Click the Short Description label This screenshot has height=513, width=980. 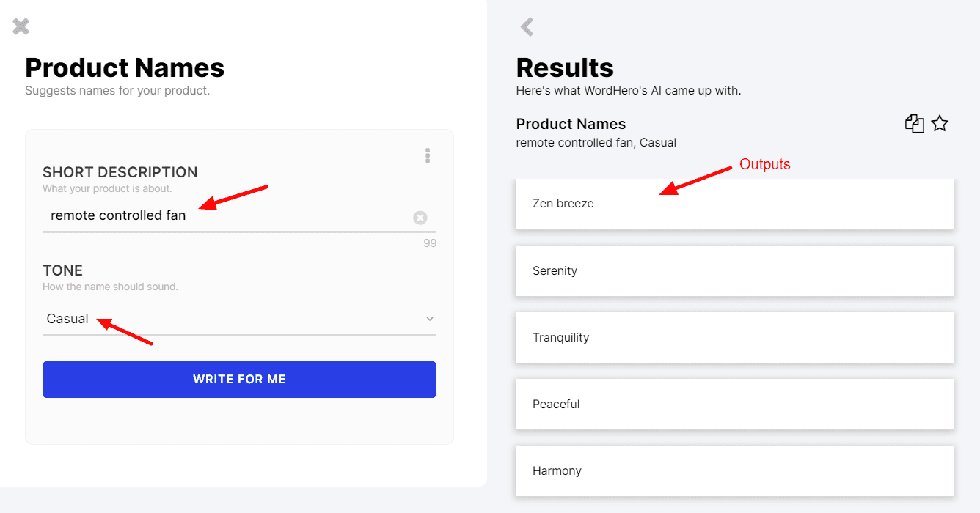pos(120,172)
